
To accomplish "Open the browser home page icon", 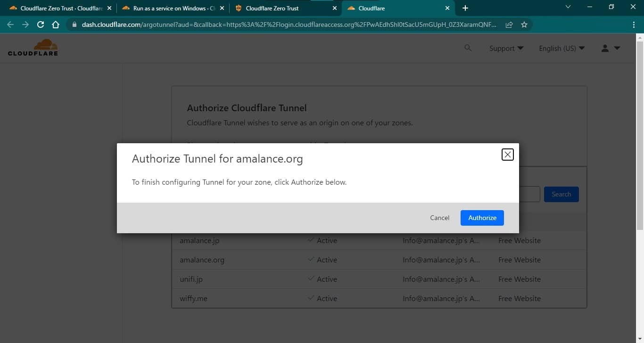I will coord(56,25).
